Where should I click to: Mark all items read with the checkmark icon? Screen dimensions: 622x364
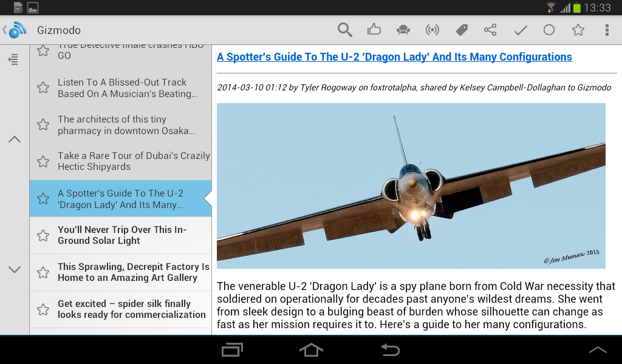click(x=519, y=29)
